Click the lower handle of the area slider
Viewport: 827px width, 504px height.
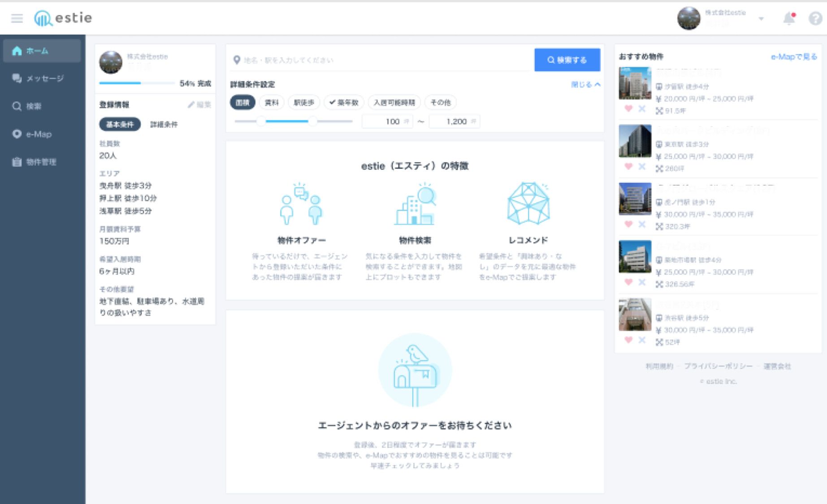[260, 121]
